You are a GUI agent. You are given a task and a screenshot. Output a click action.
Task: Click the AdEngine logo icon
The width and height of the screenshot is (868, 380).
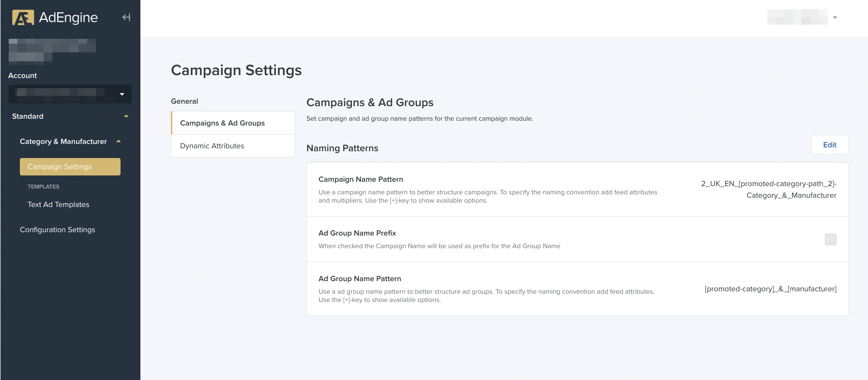point(23,18)
